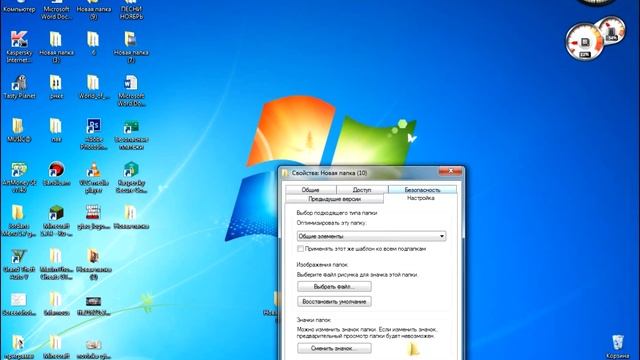The width and height of the screenshot is (640, 360).
Task: Open the Корзина recycle bin
Action: [618, 346]
